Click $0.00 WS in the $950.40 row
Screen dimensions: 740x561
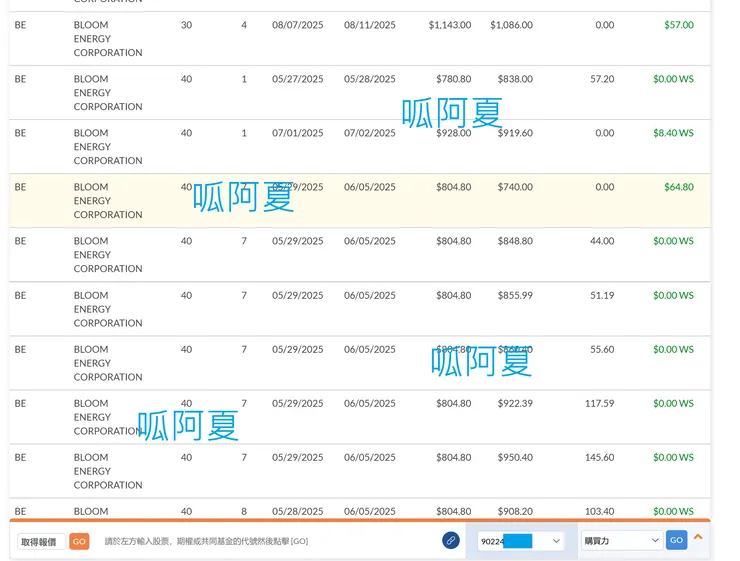click(x=673, y=458)
